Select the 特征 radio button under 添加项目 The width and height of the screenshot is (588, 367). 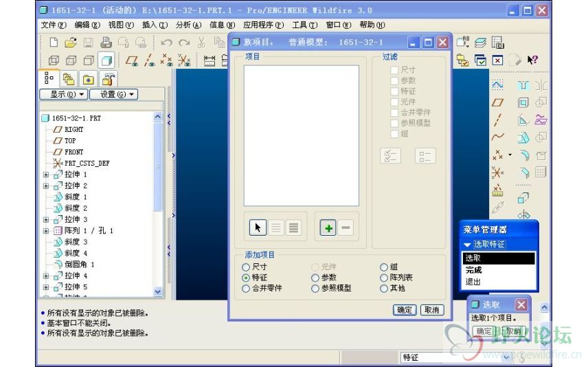tap(246, 278)
